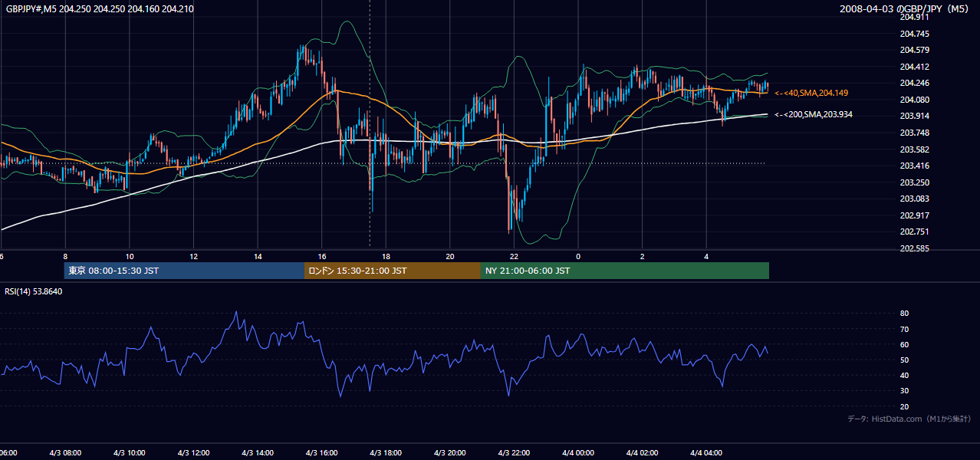Click price axis label 203.748

click(914, 133)
